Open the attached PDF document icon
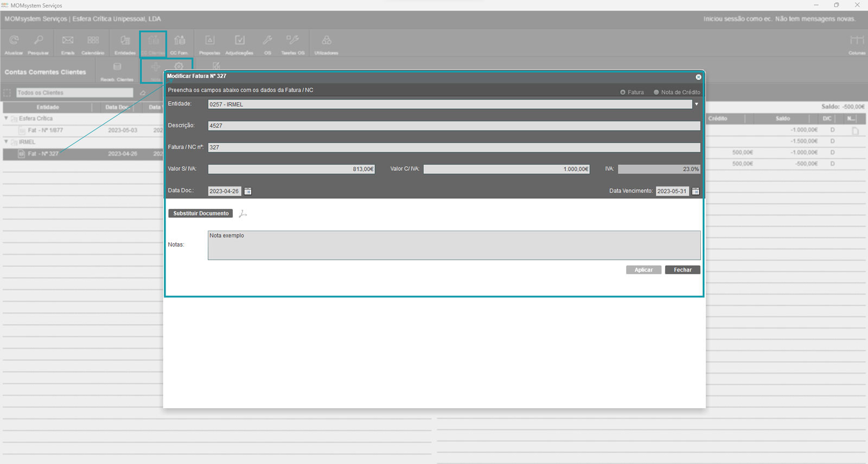Screen dimensions: 868x464 243,214
